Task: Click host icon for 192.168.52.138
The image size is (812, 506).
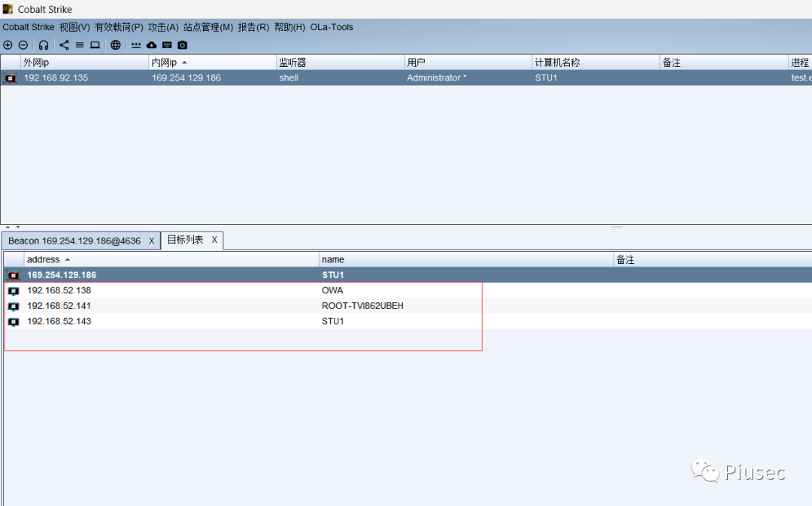Action: pos(14,291)
